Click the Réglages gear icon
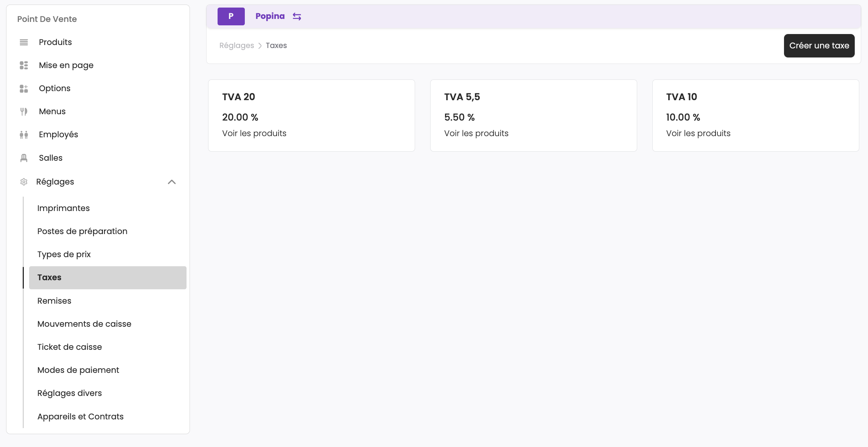Image resolution: width=868 pixels, height=447 pixels. (24, 182)
